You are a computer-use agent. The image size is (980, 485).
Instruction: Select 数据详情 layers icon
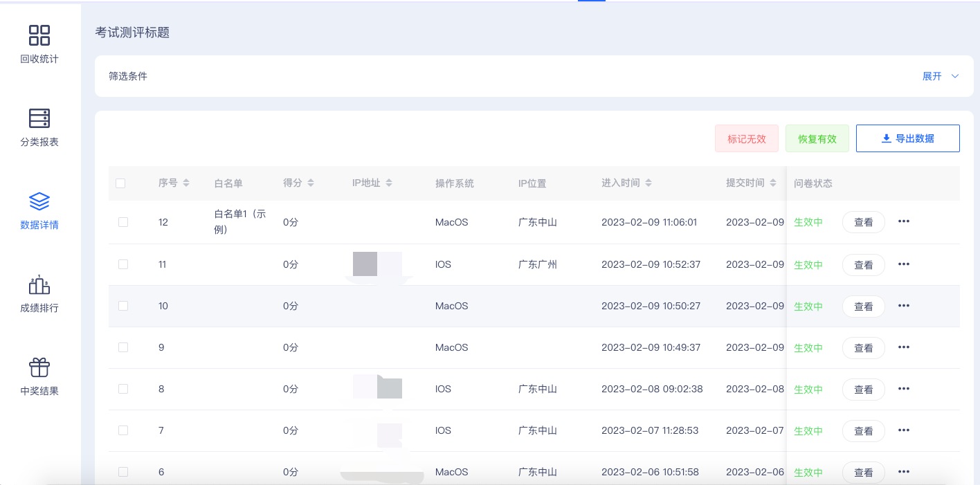tap(39, 201)
